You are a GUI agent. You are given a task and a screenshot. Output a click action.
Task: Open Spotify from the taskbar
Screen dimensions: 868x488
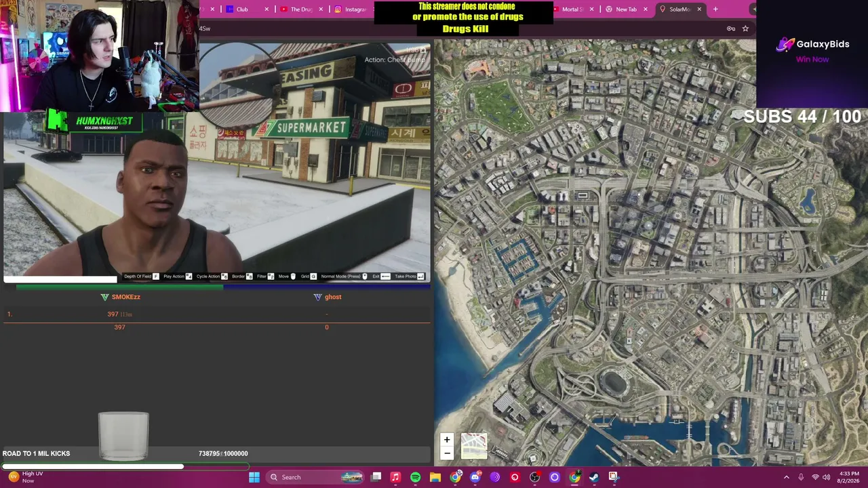tap(415, 477)
